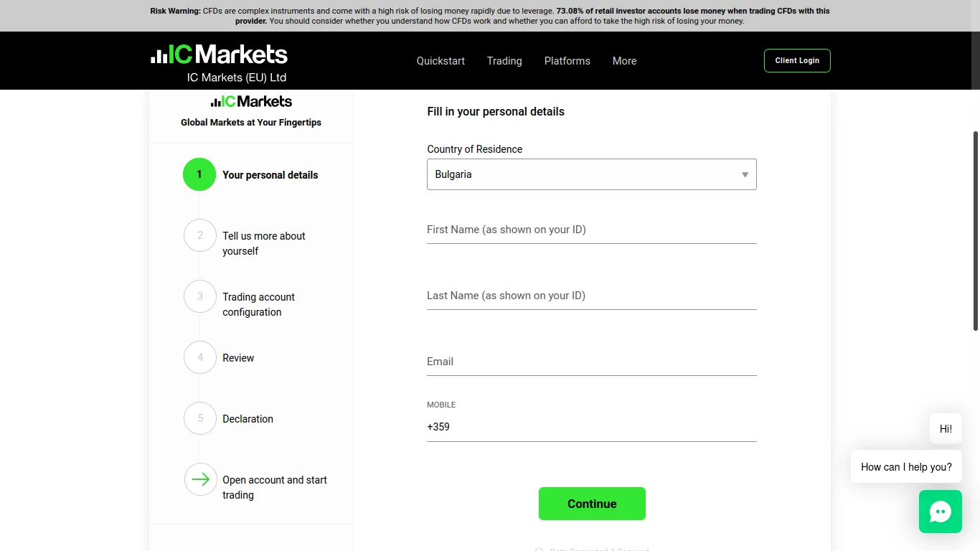
Task: Click the step 3 circle indicator
Action: (x=200, y=296)
